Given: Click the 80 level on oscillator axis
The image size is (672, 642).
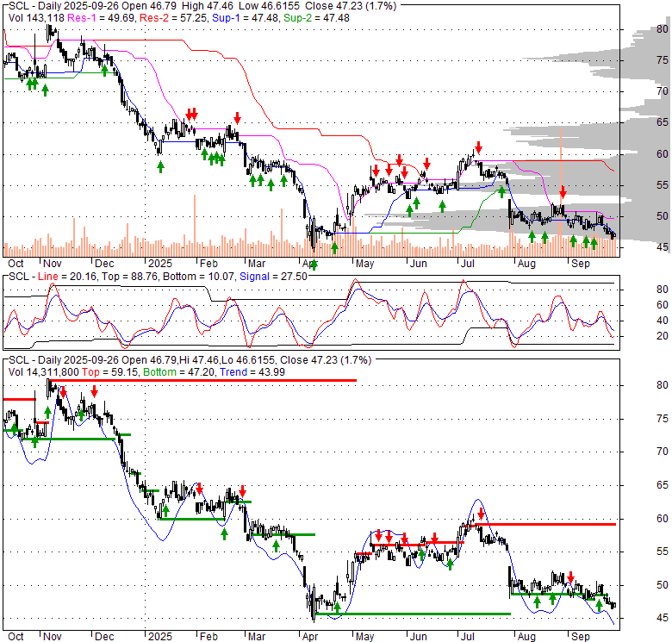Looking at the screenshot, I should (663, 290).
